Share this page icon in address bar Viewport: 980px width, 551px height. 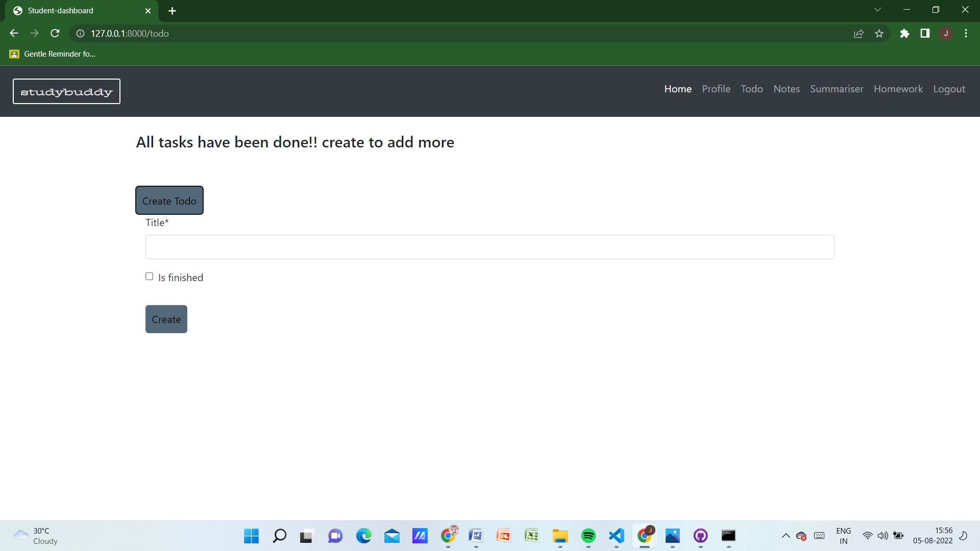click(859, 34)
